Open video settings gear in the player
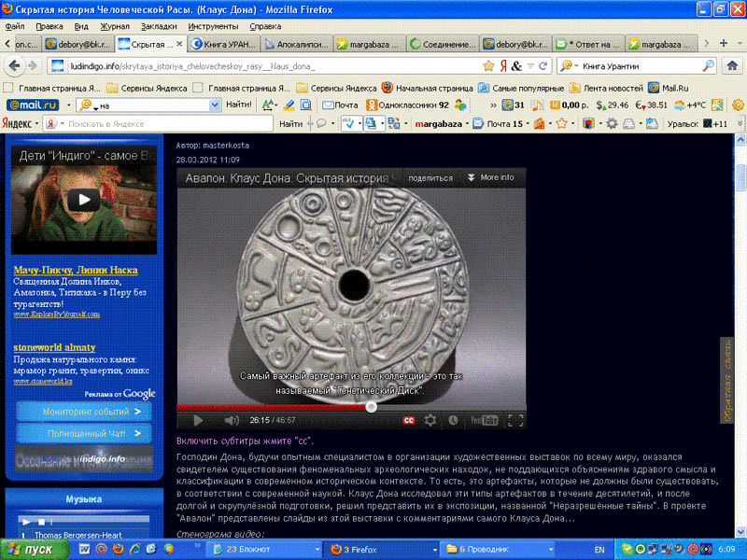The width and height of the screenshot is (747, 560). 430,420
